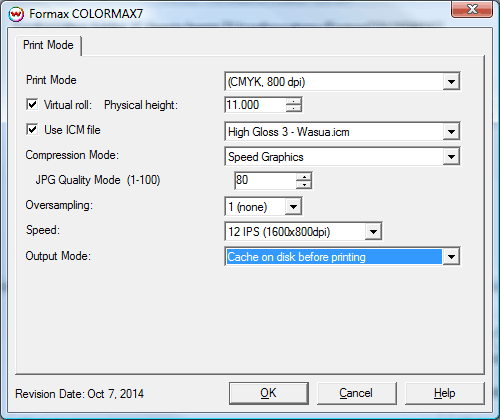Close the COLORMAX7 dialog window
500x420 pixels.
coord(472,9)
